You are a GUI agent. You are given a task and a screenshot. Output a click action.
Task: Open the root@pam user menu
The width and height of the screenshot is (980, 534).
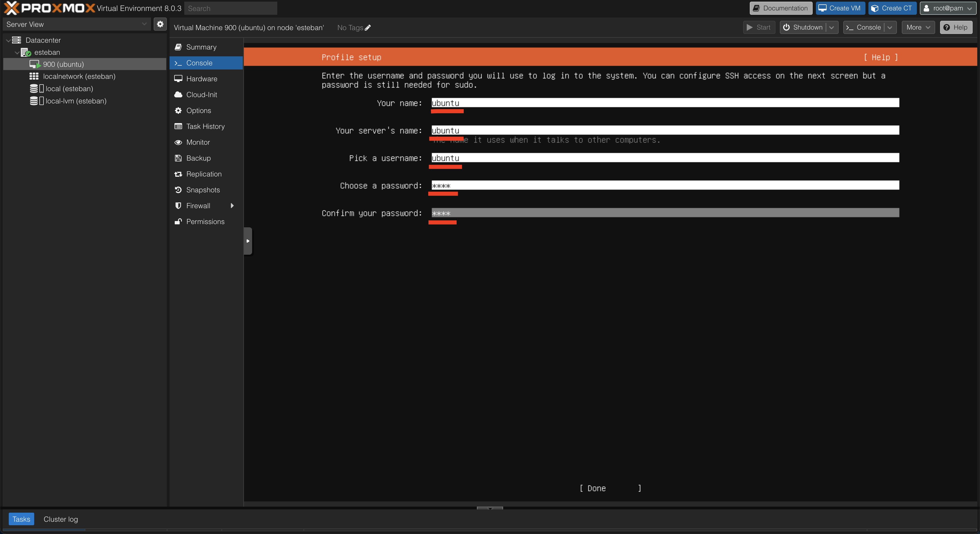coord(948,8)
